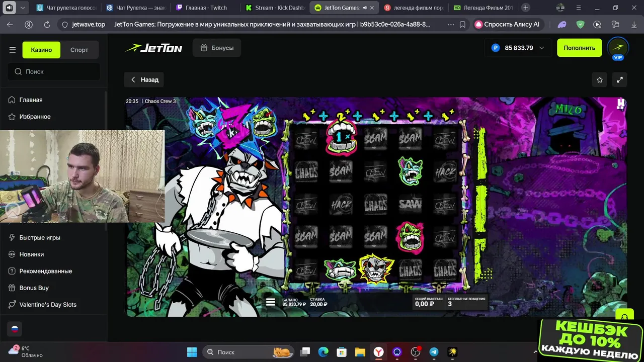Viewport: 644px width, 362px height.
Task: Open the Бонусы page
Action: point(217,48)
